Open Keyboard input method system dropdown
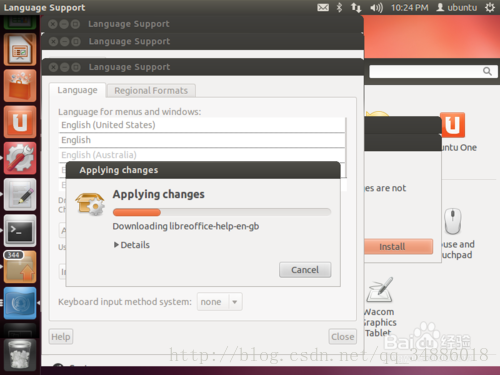The image size is (500, 375). click(220, 302)
